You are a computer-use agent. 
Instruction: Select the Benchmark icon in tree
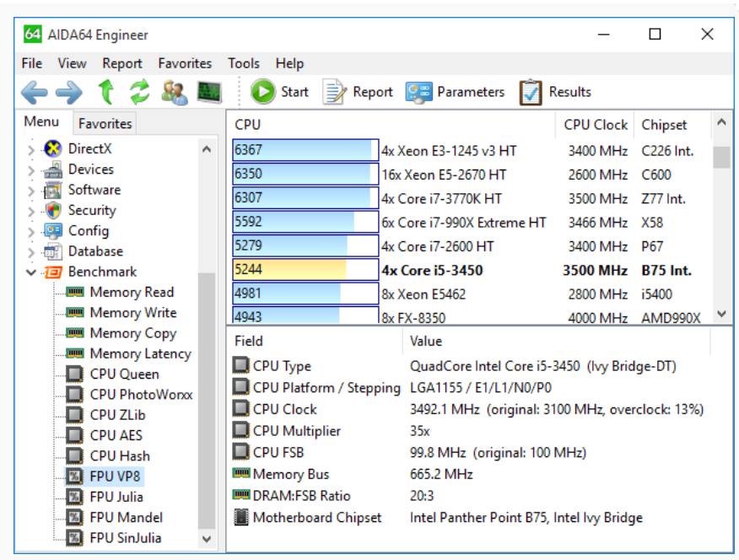53,272
